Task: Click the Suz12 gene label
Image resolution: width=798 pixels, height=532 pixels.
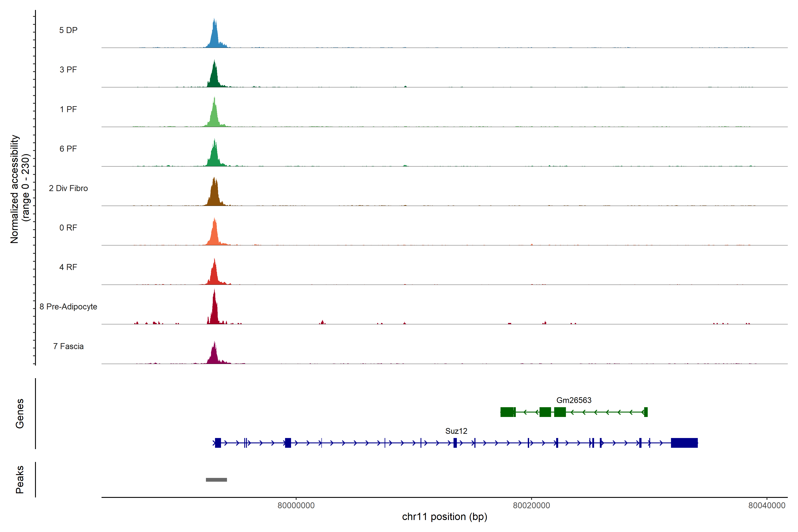Action: pyautogui.click(x=456, y=431)
